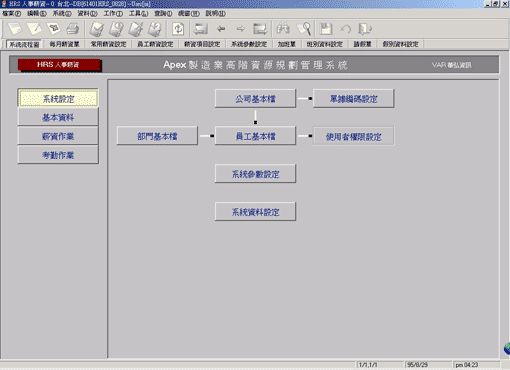
Task: Click the document-with-pencil edit toolbar icon
Action: pyautogui.click(x=34, y=29)
